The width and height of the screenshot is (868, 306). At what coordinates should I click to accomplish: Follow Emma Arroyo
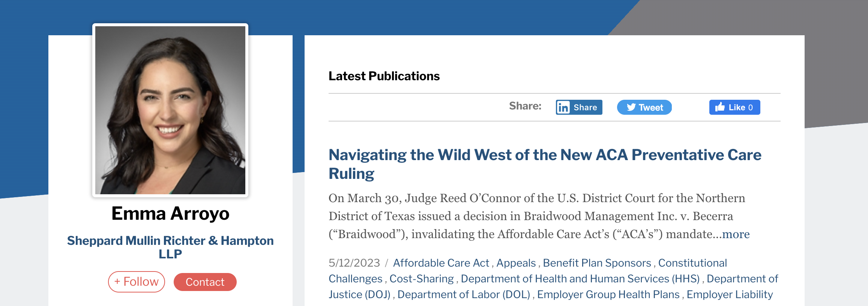click(x=137, y=282)
